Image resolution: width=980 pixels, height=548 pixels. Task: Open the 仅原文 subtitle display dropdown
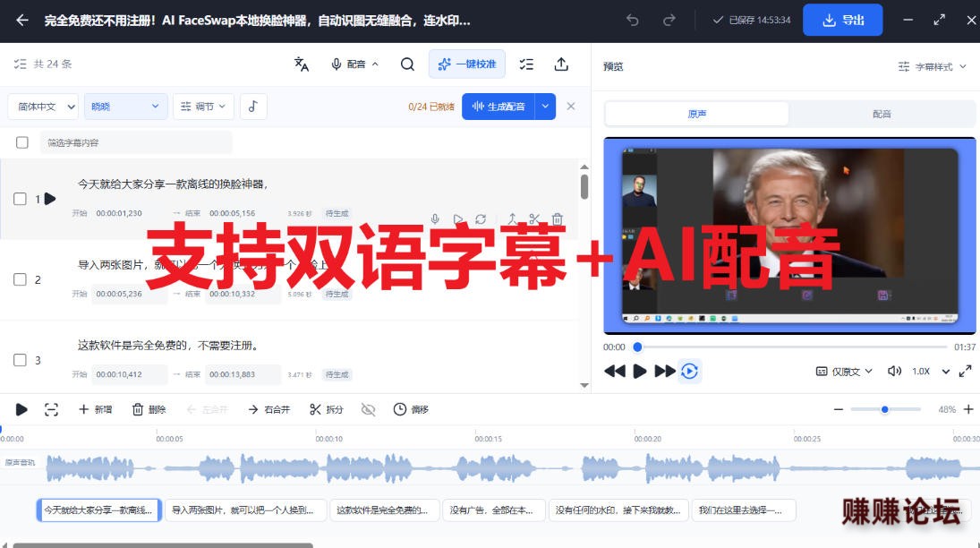844,372
